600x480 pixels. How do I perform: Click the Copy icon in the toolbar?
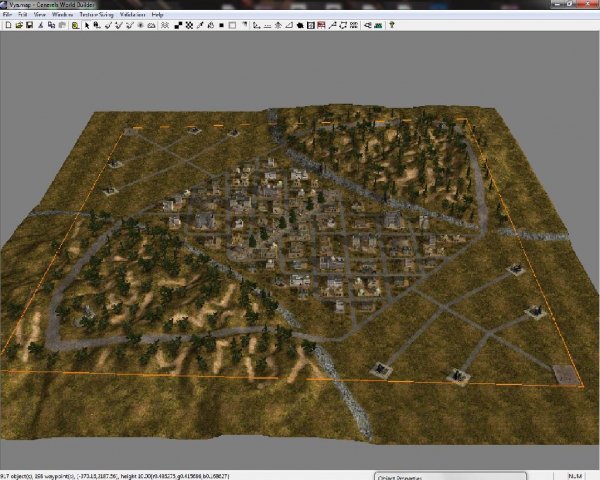tap(49, 25)
